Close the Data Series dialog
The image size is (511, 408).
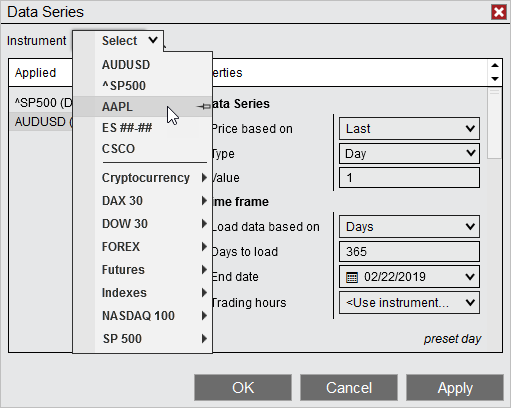(x=499, y=12)
